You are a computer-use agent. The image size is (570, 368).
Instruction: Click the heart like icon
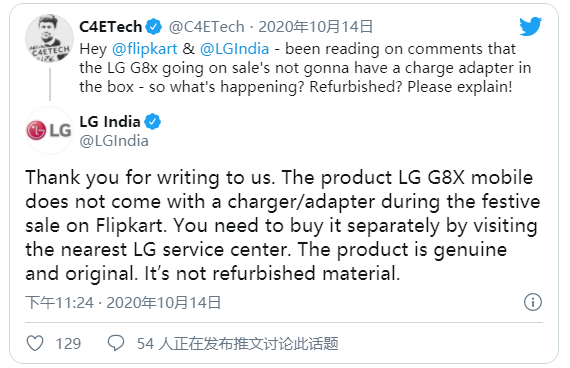(35, 343)
